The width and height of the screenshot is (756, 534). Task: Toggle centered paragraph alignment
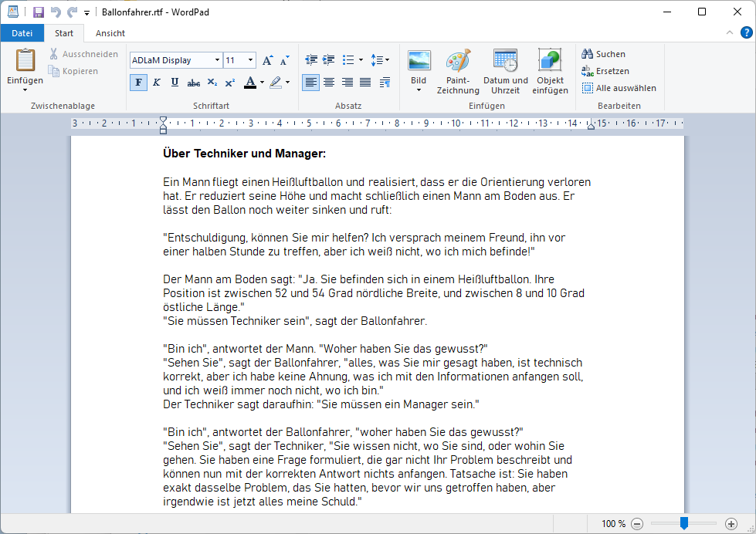pyautogui.click(x=329, y=82)
